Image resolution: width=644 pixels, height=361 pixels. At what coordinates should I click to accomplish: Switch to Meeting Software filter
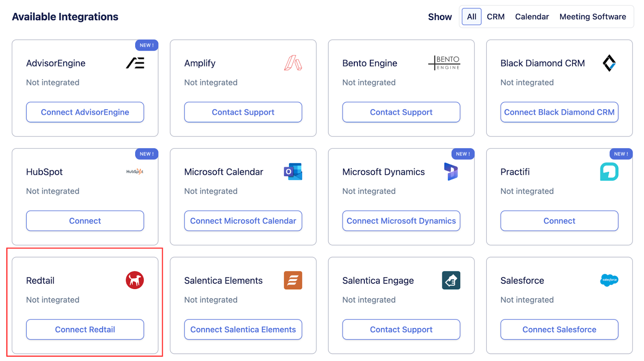click(x=592, y=17)
